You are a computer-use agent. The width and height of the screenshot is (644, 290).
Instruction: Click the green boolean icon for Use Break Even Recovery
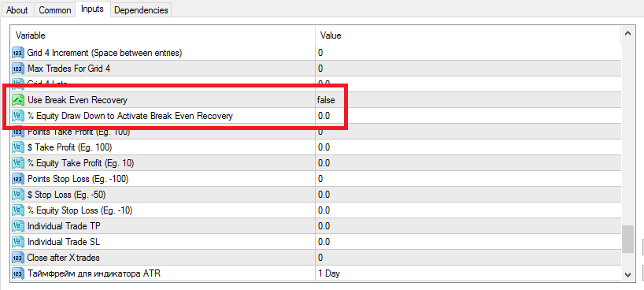18,100
